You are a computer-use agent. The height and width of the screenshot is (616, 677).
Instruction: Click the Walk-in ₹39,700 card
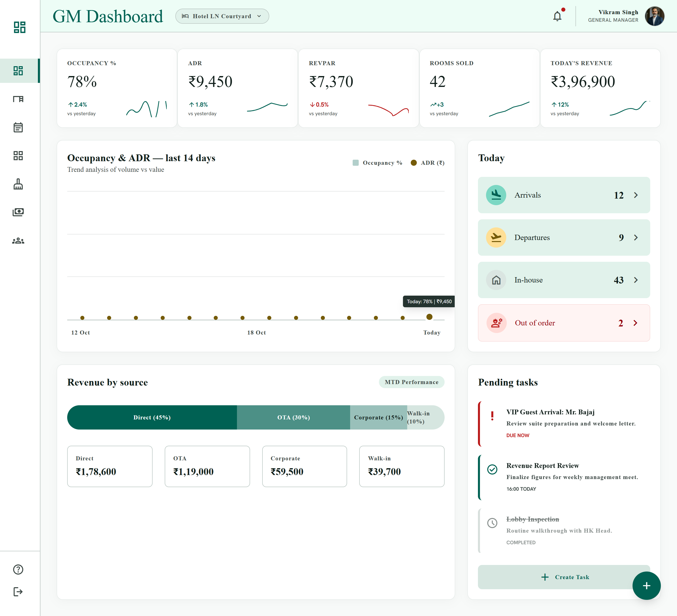[x=402, y=466]
